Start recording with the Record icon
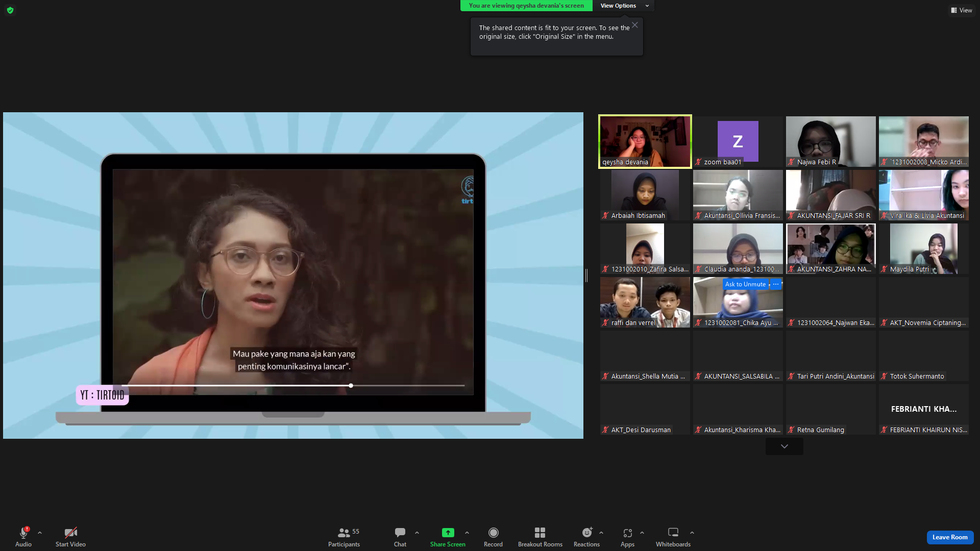 click(x=493, y=533)
